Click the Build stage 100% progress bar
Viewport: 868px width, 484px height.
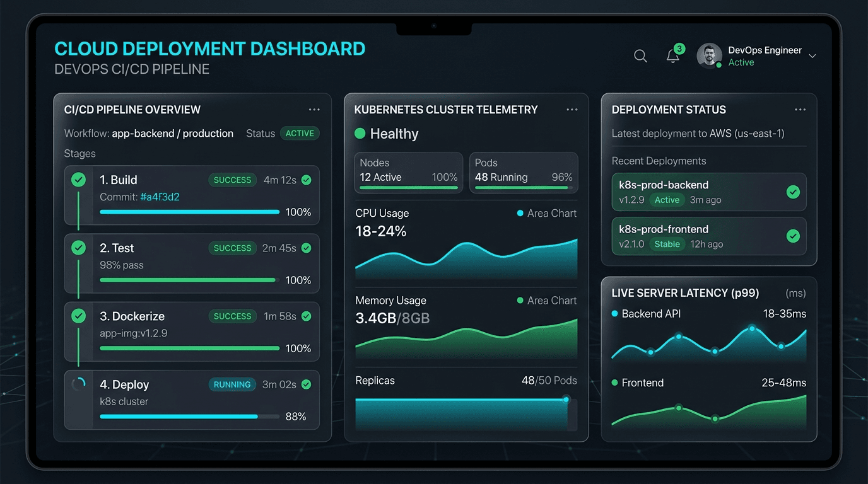click(x=189, y=212)
